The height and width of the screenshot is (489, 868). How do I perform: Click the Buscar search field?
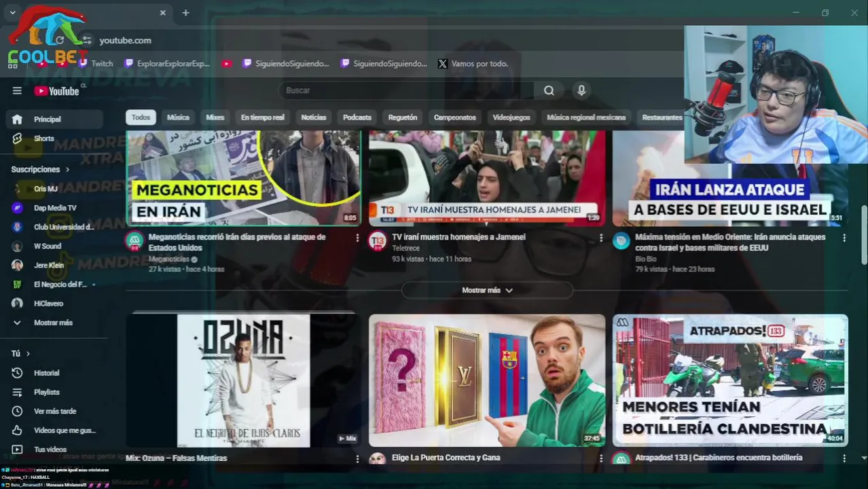point(406,90)
